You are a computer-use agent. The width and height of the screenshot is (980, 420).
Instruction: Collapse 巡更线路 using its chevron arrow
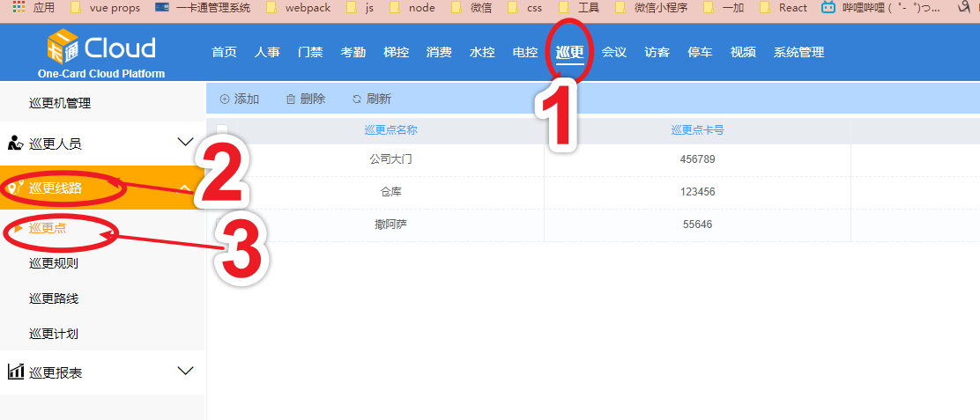tap(185, 188)
